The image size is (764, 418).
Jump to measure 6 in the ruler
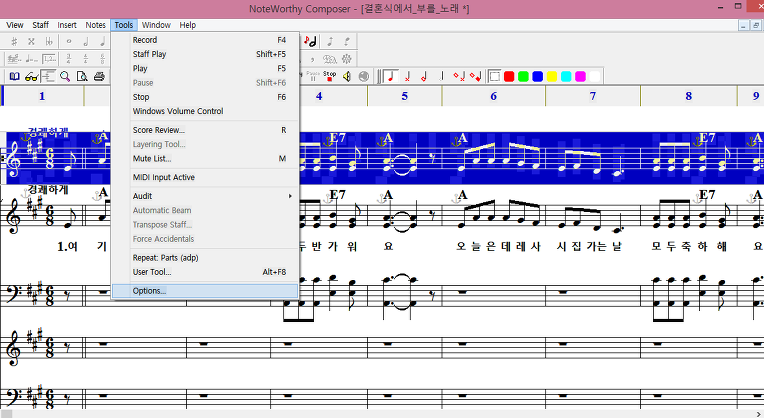pyautogui.click(x=494, y=96)
